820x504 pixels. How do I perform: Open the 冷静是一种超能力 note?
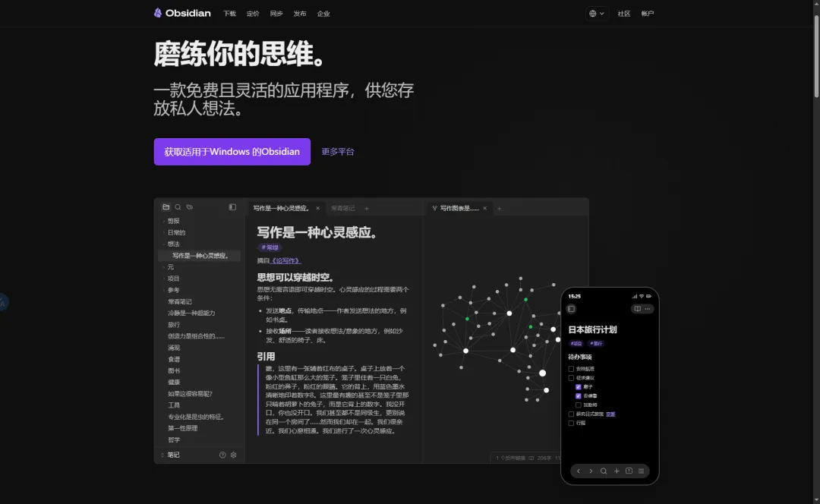coord(191,313)
